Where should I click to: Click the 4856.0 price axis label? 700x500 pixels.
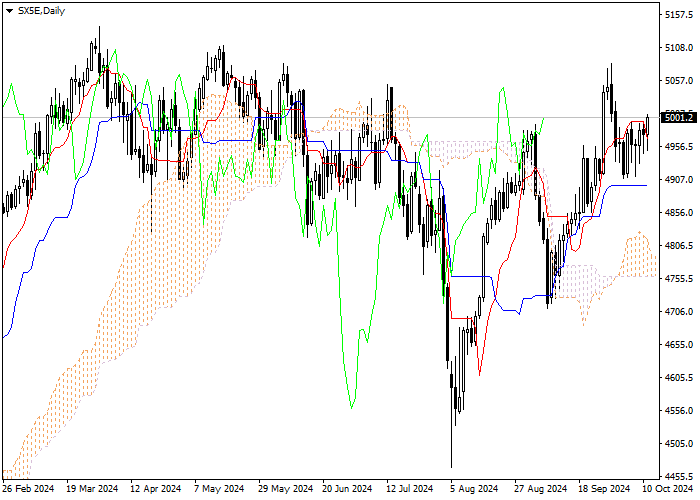(x=679, y=213)
